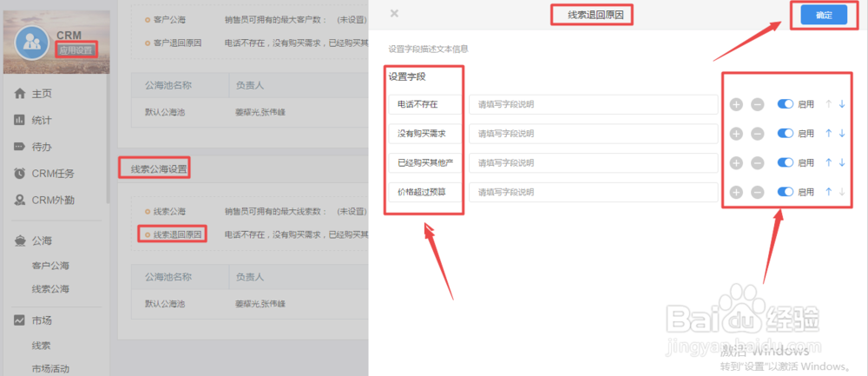Viewport: 868px width, 376px height.
Task: Click the 确定 confirm button
Action: click(x=824, y=16)
